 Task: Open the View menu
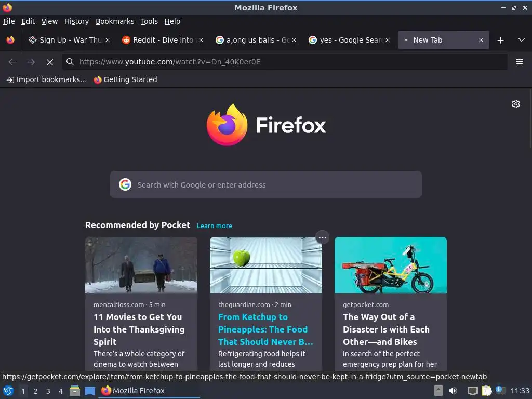click(49, 21)
